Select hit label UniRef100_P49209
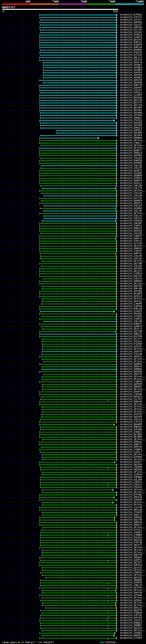This screenshot has width=146, height=644. point(131,53)
